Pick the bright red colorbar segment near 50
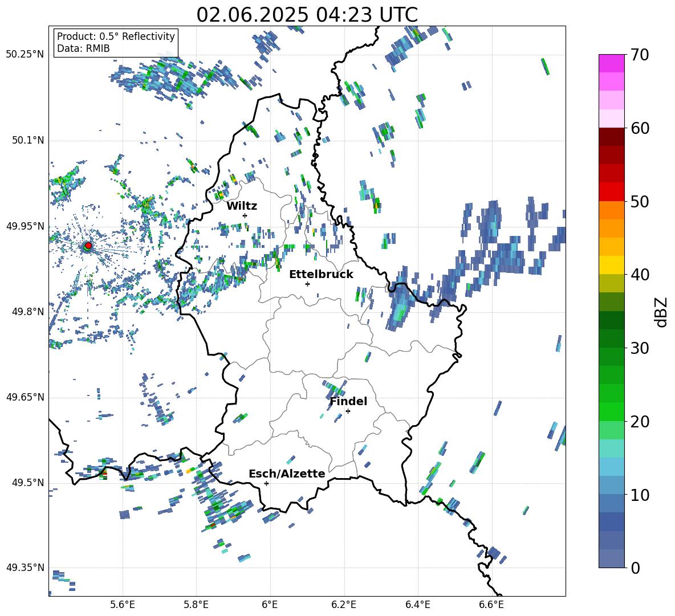 tap(611, 192)
